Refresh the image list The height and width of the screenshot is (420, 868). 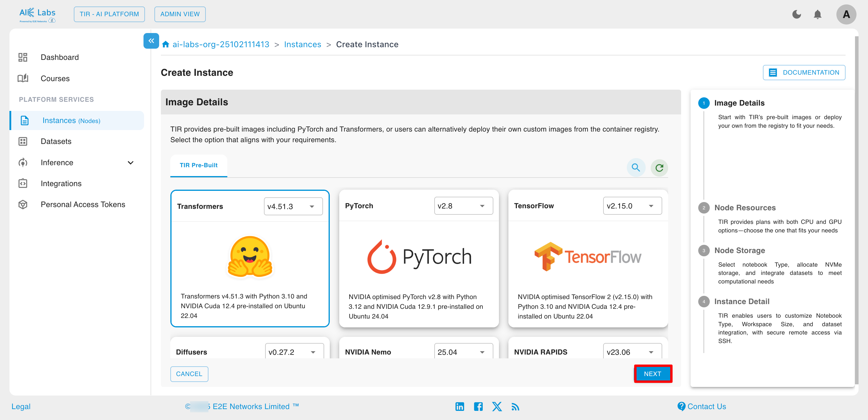pos(660,168)
